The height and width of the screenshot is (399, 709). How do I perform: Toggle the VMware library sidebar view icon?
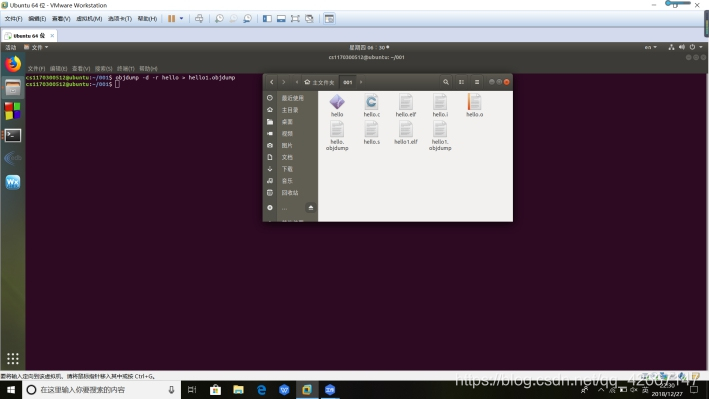(x=267, y=19)
